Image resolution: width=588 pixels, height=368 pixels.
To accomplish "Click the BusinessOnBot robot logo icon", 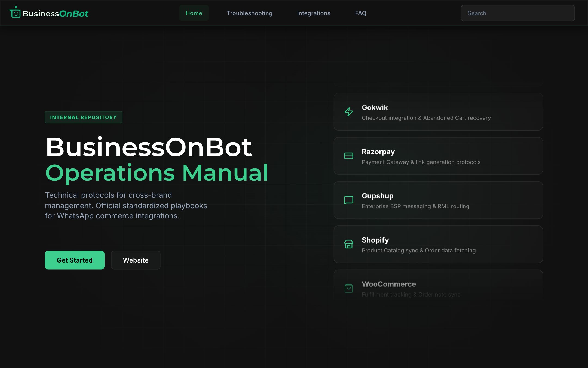I will [15, 12].
